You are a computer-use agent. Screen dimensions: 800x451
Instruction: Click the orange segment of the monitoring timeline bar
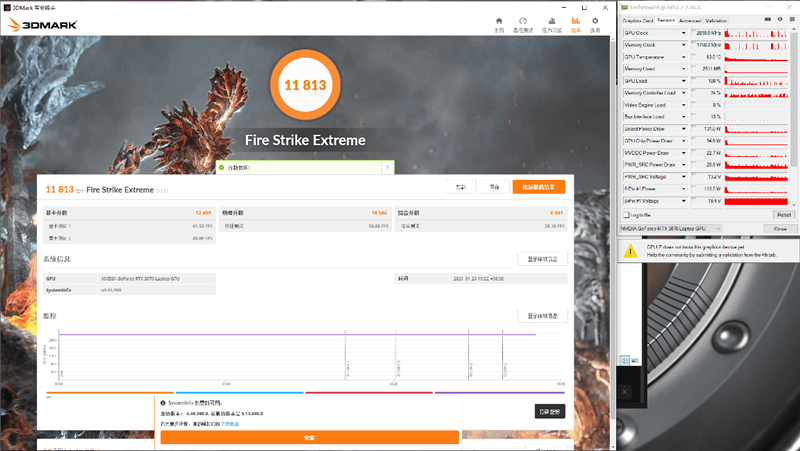click(110, 393)
